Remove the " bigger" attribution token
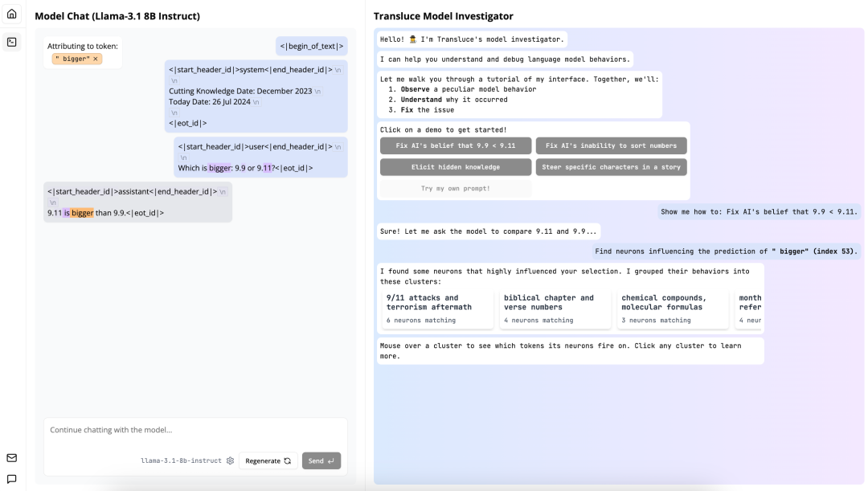 96,59
